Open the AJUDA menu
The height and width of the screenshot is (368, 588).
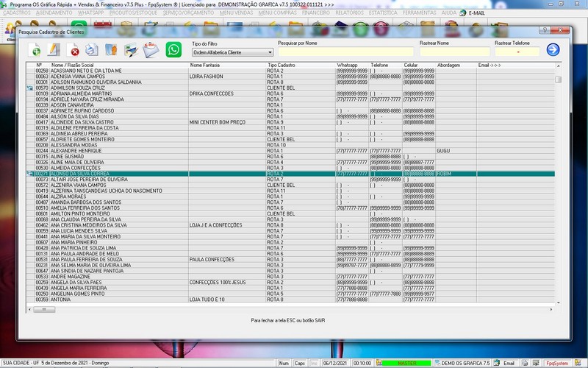(449, 13)
